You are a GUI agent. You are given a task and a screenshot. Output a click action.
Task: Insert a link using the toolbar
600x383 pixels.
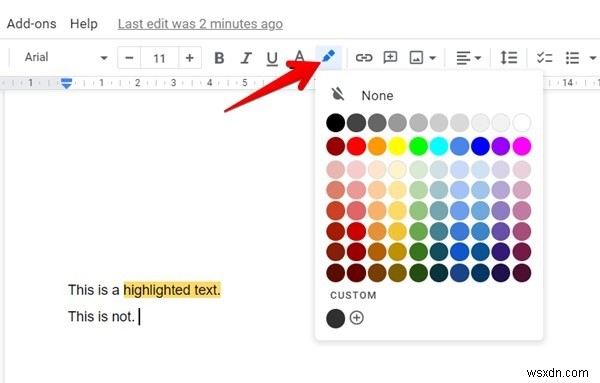364,58
